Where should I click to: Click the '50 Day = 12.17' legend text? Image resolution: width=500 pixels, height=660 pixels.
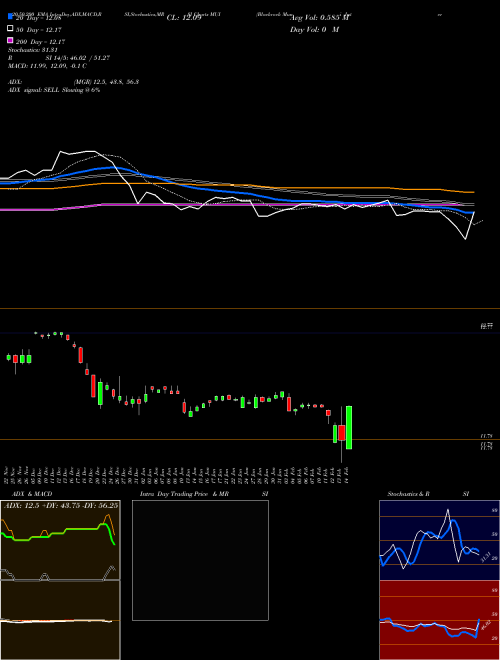click(x=38, y=30)
